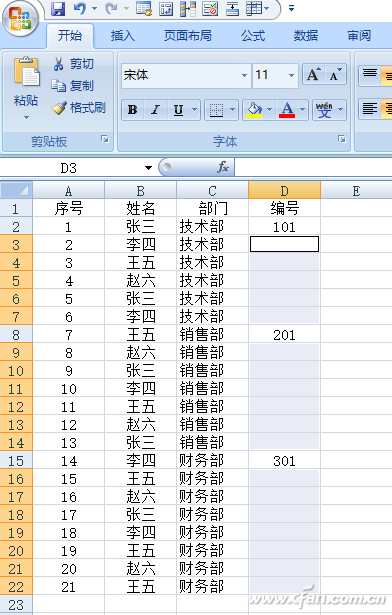Expand the Name Box dropdown arrow
Screen dimensions: 392x615
[x=148, y=168]
